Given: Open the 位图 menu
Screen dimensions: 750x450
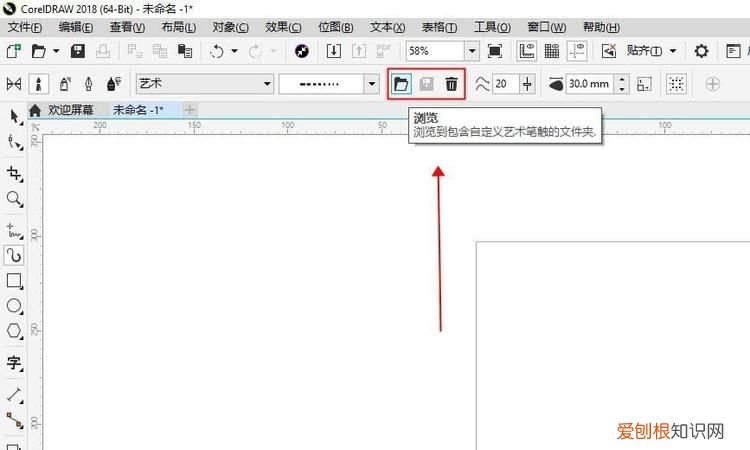Looking at the screenshot, I should tap(336, 27).
